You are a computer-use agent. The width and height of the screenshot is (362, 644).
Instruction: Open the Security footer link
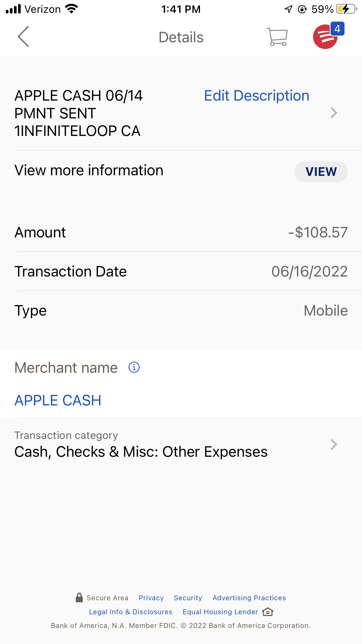click(x=188, y=598)
